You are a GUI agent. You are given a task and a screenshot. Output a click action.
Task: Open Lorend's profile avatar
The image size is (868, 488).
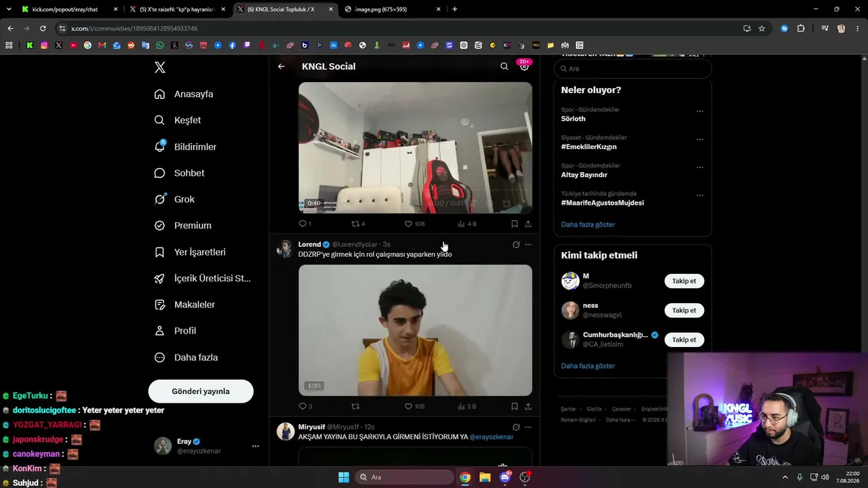[285, 248]
